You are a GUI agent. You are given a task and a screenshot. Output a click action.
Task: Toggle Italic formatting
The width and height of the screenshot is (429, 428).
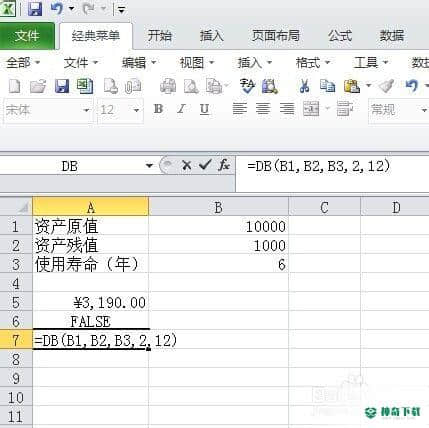(181, 109)
